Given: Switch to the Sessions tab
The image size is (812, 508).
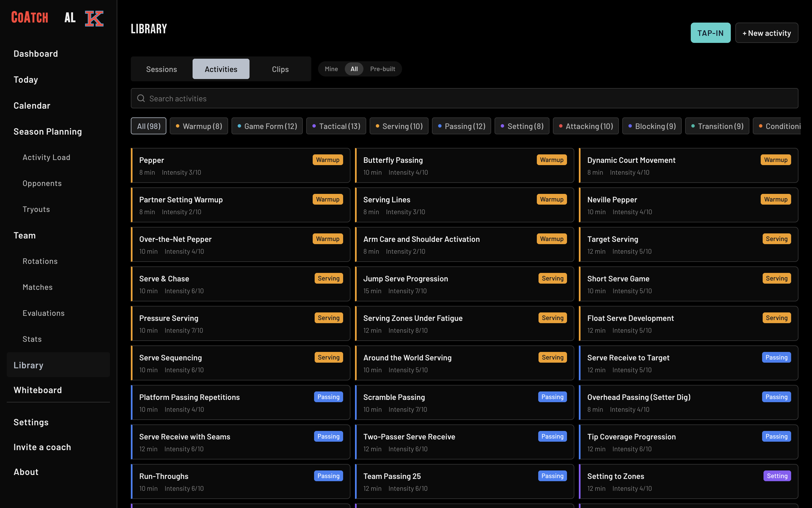Looking at the screenshot, I should pyautogui.click(x=161, y=69).
